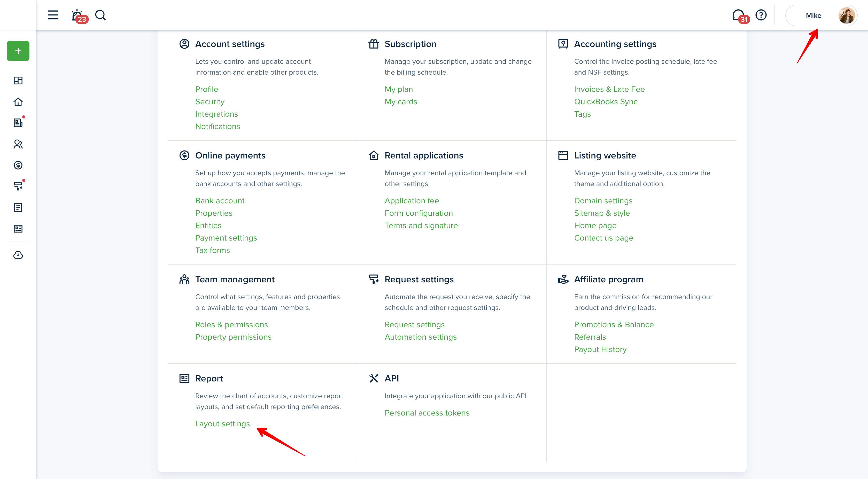
Task: Open the chat messages icon
Action: click(738, 15)
